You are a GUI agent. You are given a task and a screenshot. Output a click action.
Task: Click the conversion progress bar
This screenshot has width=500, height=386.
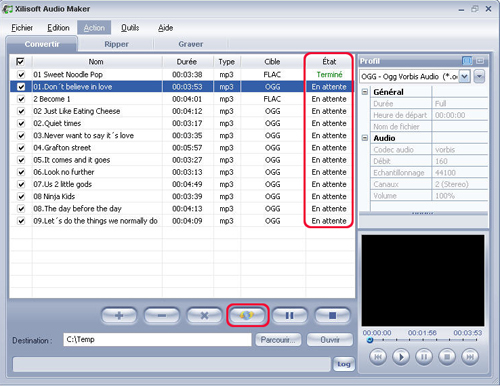(172, 364)
